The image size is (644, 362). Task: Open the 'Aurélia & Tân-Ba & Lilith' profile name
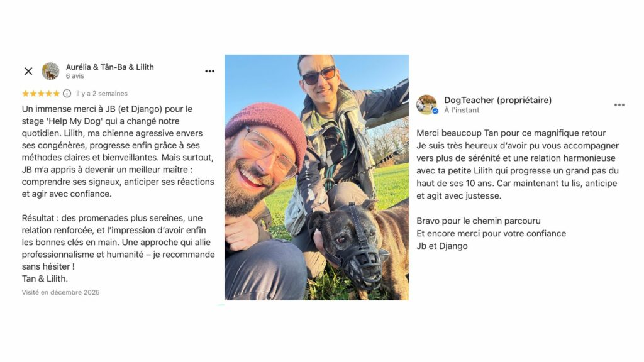109,67
